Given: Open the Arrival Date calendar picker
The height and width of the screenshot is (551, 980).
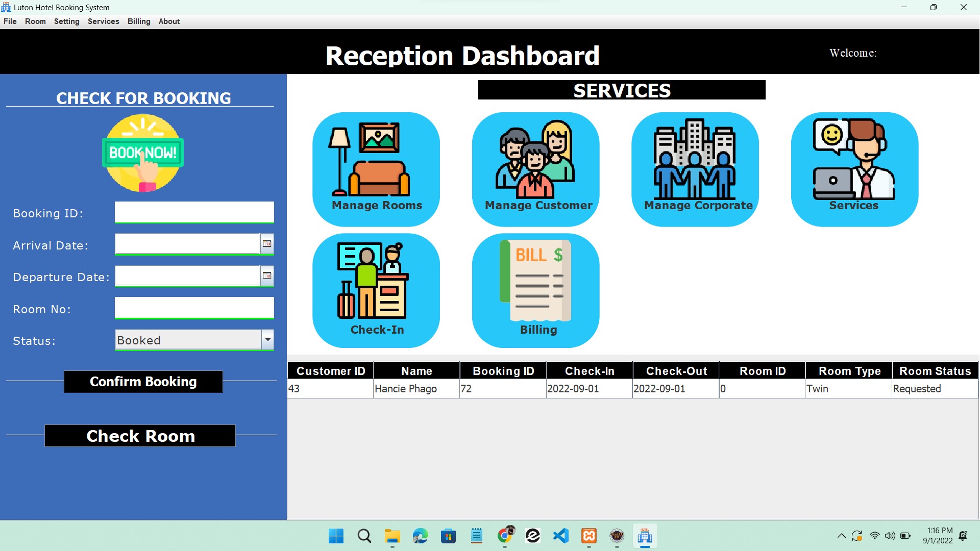Looking at the screenshot, I should pyautogui.click(x=266, y=244).
